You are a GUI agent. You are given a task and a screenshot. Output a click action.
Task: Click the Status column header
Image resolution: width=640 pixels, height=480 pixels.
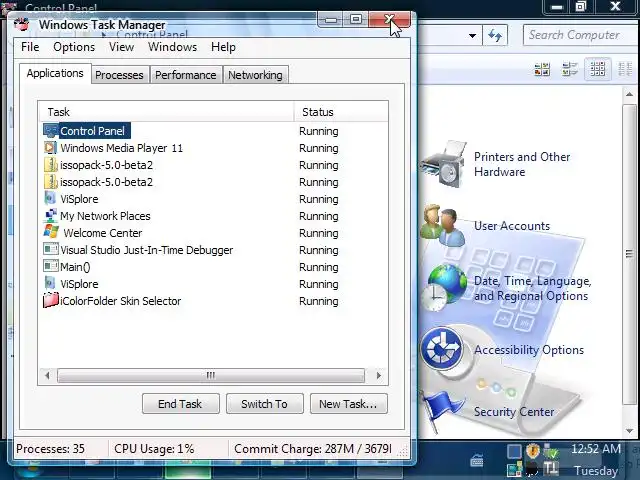[341, 112]
